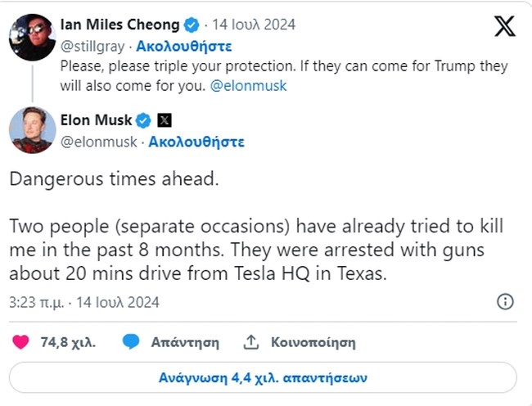Open the tweet info circle icon

pyautogui.click(x=506, y=301)
